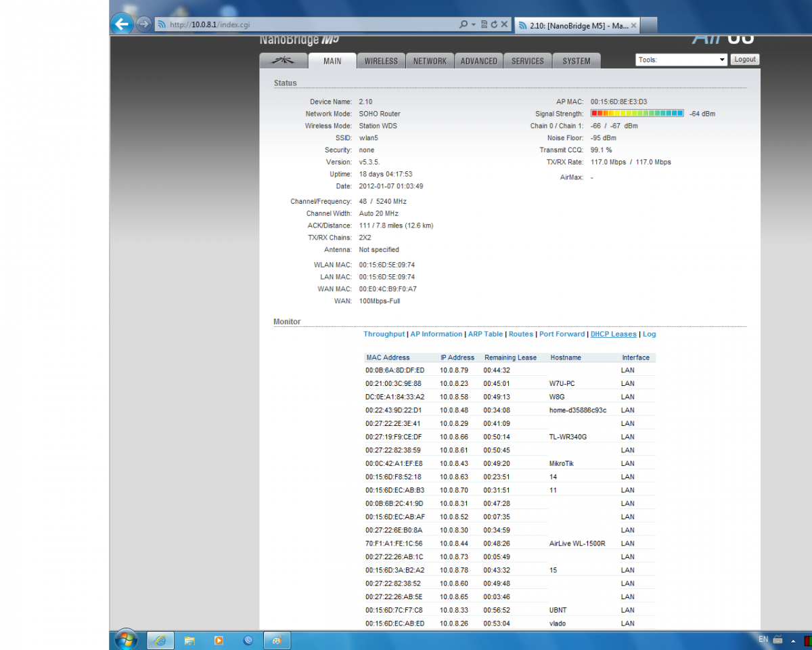Screen dimensions: 812x650
Task: Click the Refresh icon in address bar
Action: pos(494,24)
